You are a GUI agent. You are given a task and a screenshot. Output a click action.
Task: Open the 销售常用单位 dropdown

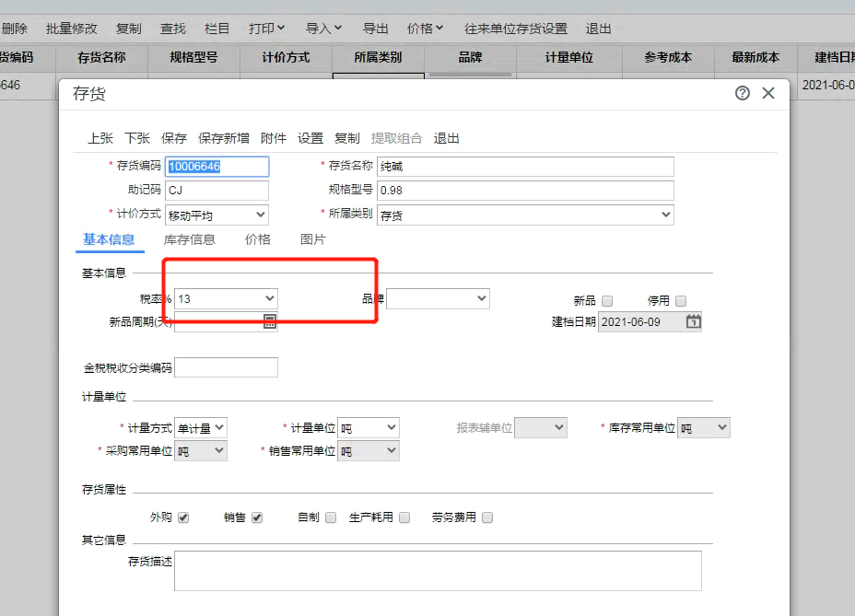pos(369,451)
